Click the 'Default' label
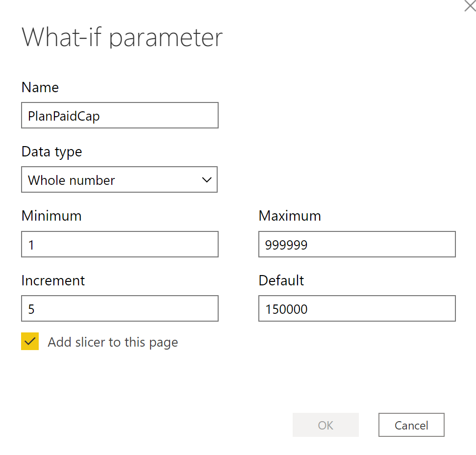The image size is (476, 455). pos(281,280)
